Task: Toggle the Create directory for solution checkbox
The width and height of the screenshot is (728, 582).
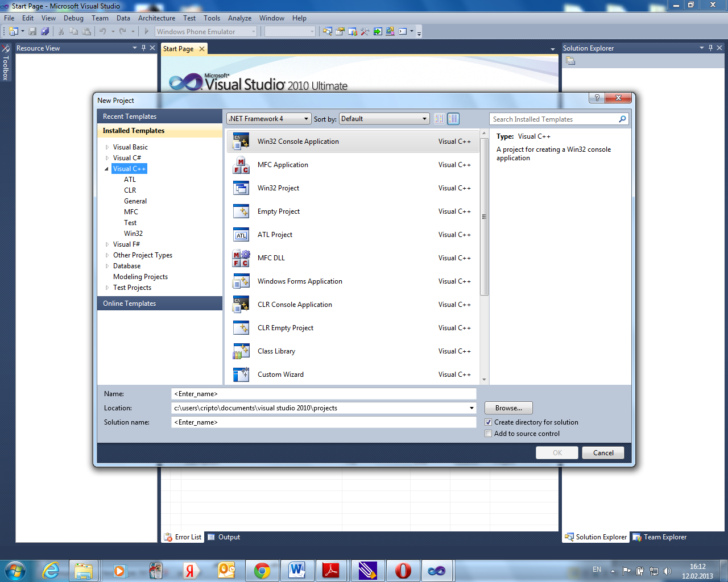Action: pos(488,422)
